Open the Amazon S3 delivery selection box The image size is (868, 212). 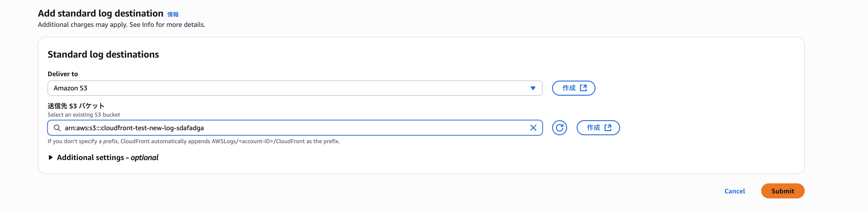(290, 88)
